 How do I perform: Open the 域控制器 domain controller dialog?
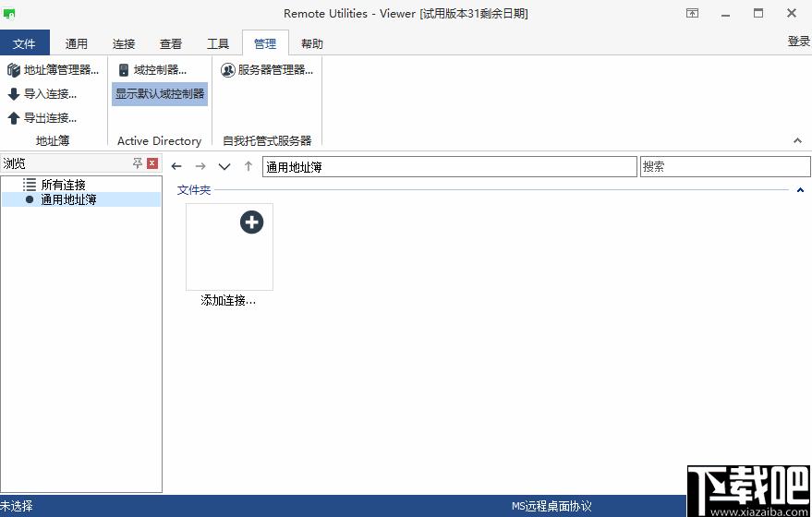point(152,70)
